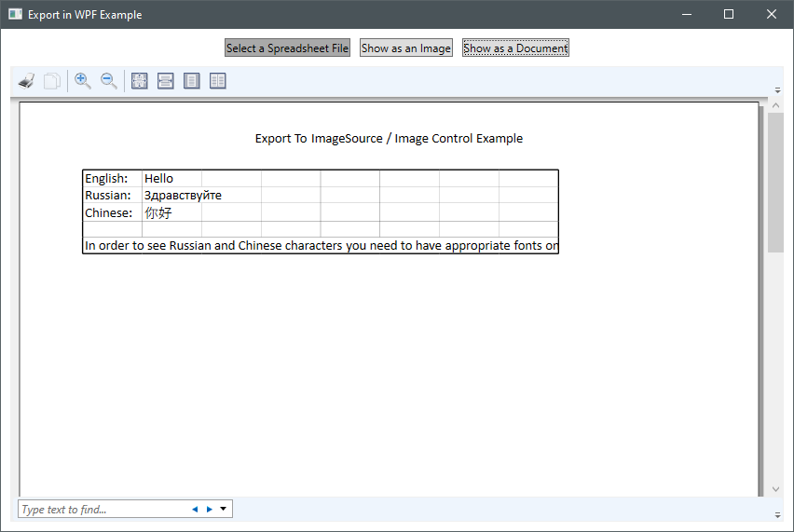This screenshot has height=532, width=794.
Task: Click the Select a Spreadsheet File button
Action: click(287, 48)
